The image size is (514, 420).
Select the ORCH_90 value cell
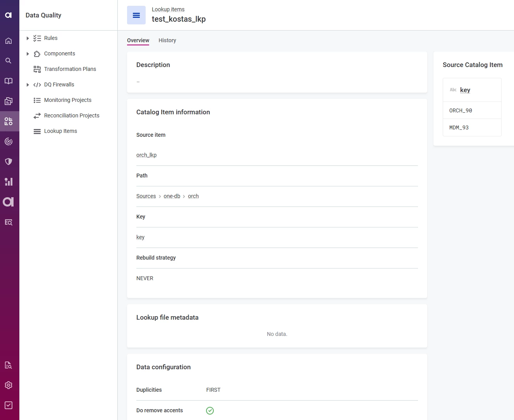[472, 110]
